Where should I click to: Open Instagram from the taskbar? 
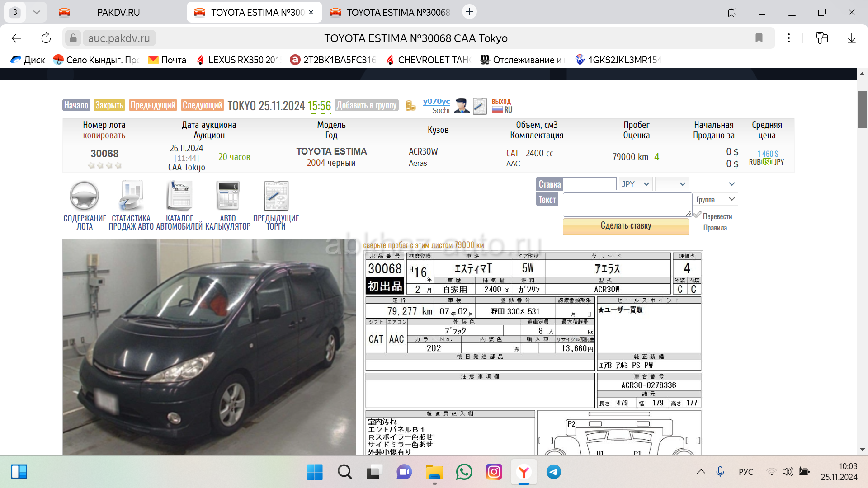(x=494, y=472)
